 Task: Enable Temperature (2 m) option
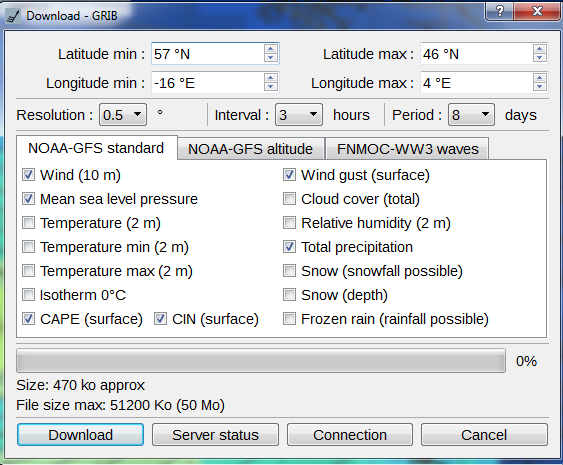click(x=28, y=223)
